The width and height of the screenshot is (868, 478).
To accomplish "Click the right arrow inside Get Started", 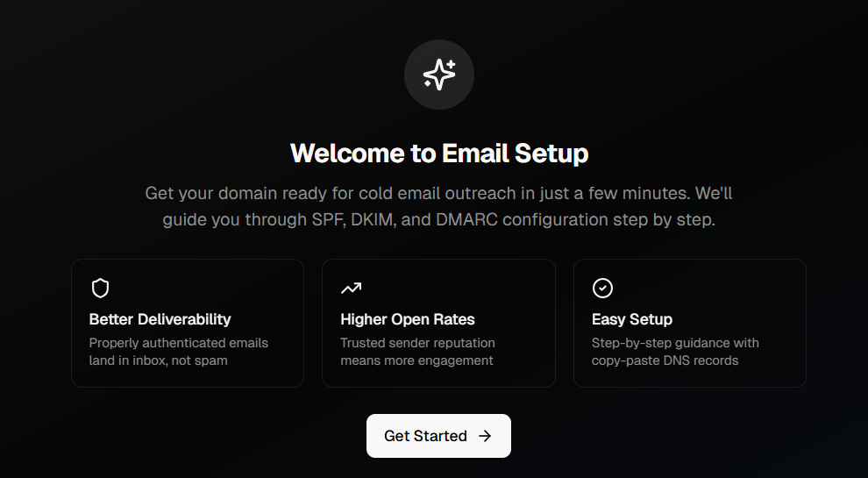I will [x=485, y=436].
